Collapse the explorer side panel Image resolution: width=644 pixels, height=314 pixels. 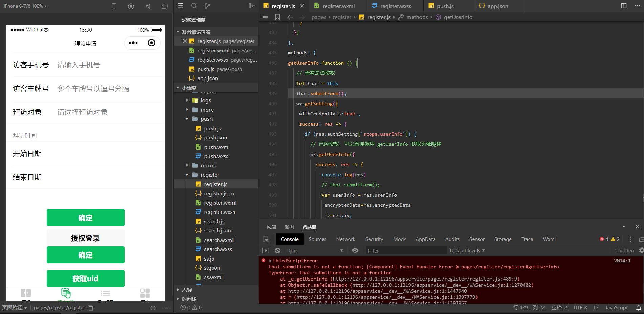coord(251,6)
